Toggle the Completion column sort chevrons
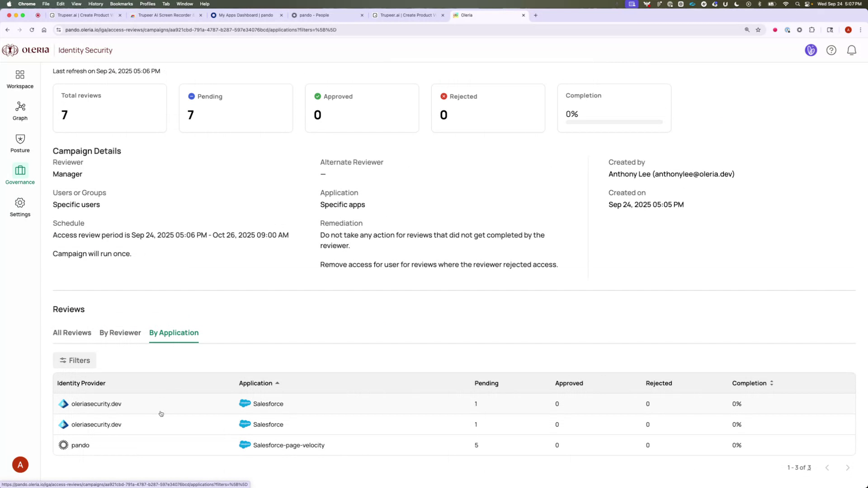 (x=772, y=383)
